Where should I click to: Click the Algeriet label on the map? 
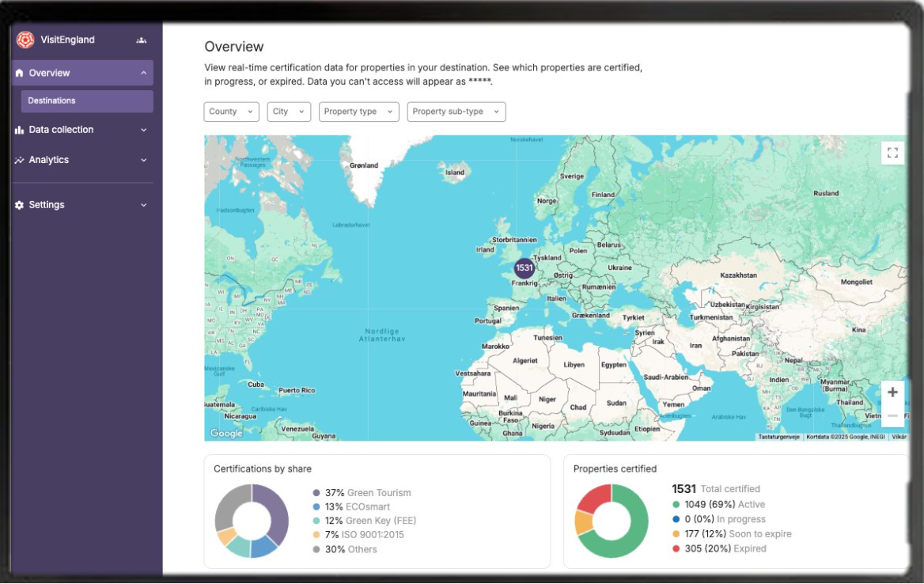pos(525,361)
